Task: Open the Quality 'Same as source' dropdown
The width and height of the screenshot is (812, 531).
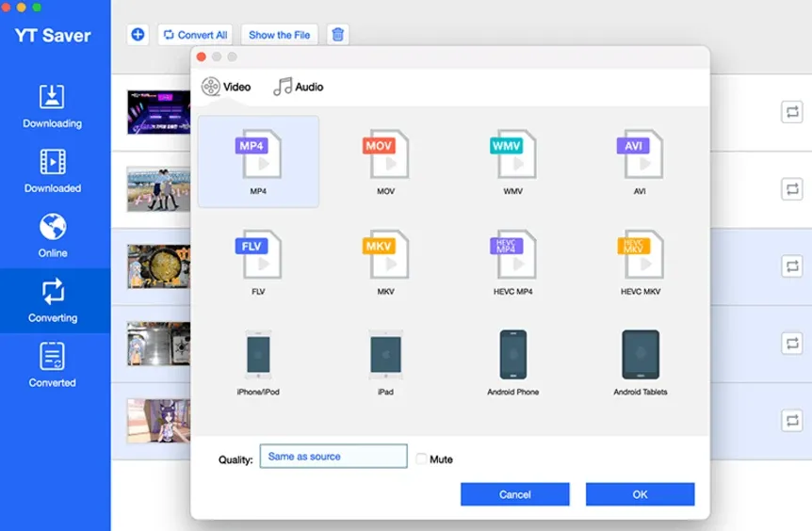Action: point(333,456)
